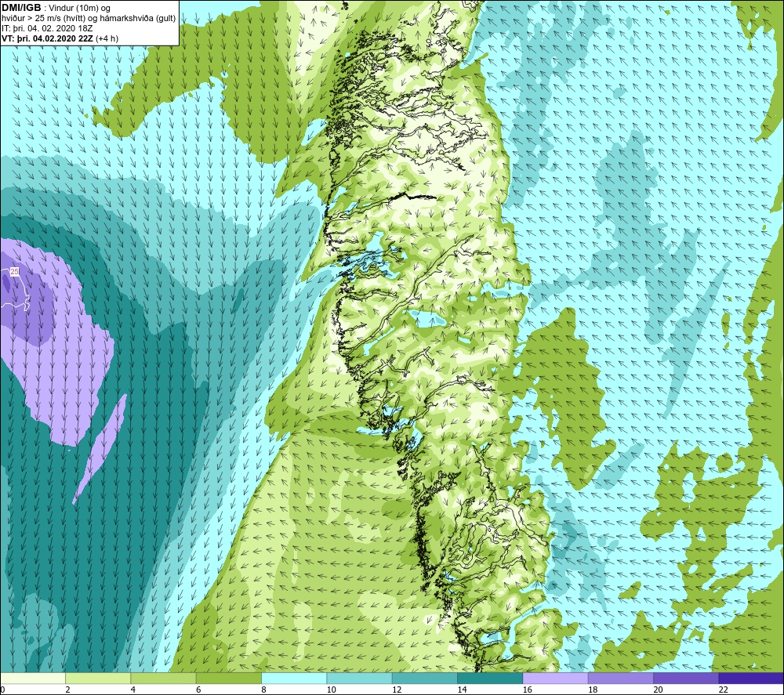Click the 4–6 m/s green legend swatch

coord(164,678)
